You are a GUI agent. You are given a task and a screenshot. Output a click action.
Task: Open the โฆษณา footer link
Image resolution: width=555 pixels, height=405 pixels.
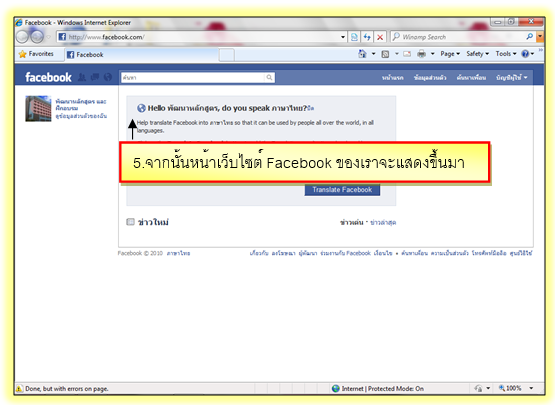284,253
